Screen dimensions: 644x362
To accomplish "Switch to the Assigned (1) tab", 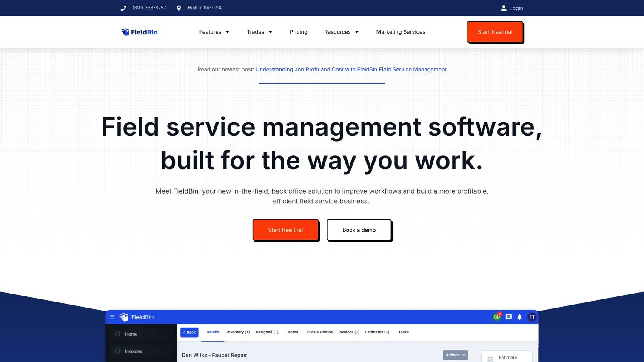I will pos(267,332).
